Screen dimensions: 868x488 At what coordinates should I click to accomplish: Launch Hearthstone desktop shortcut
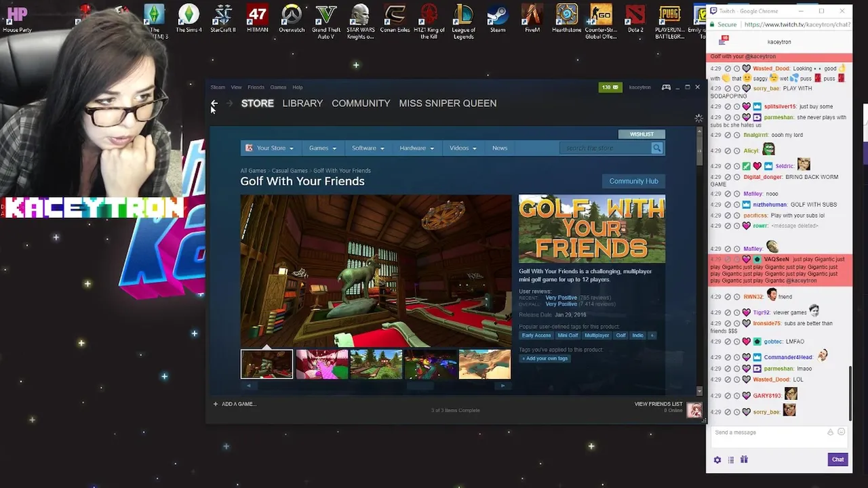tap(566, 19)
